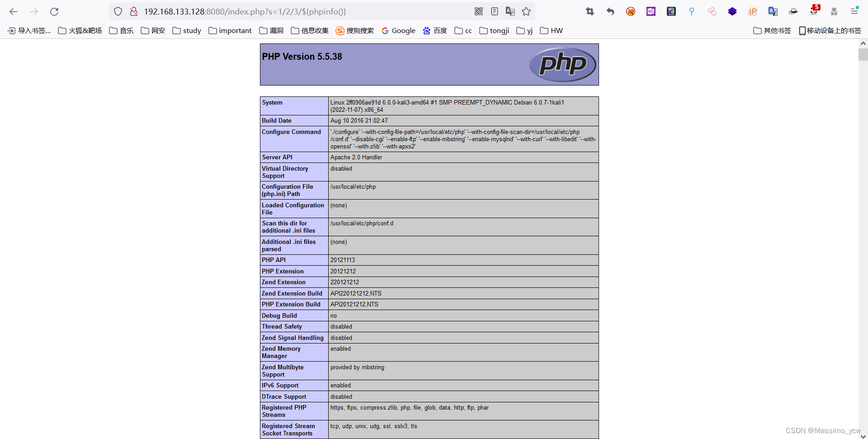Go forward to the next page
Image resolution: width=868 pixels, height=439 pixels.
coord(34,12)
